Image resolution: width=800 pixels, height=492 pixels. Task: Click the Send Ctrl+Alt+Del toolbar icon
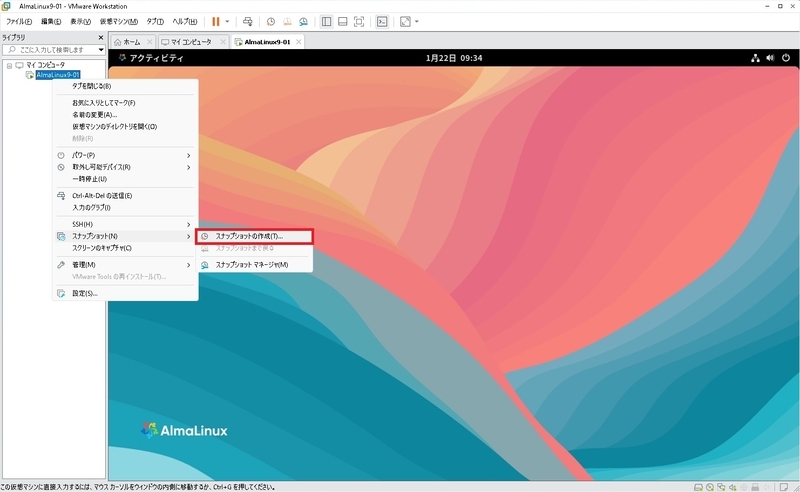tap(247, 21)
